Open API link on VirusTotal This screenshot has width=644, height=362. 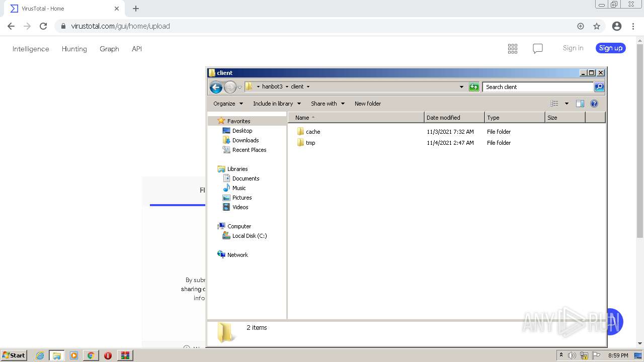137,49
